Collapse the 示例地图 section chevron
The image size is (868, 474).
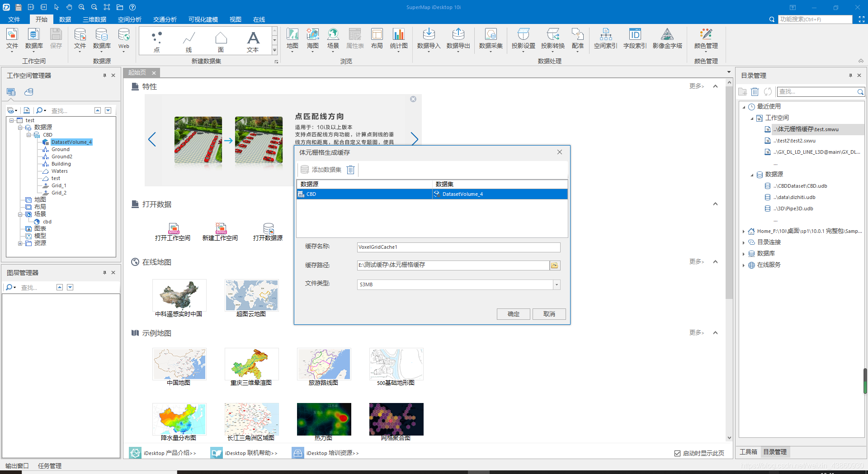[715, 333]
